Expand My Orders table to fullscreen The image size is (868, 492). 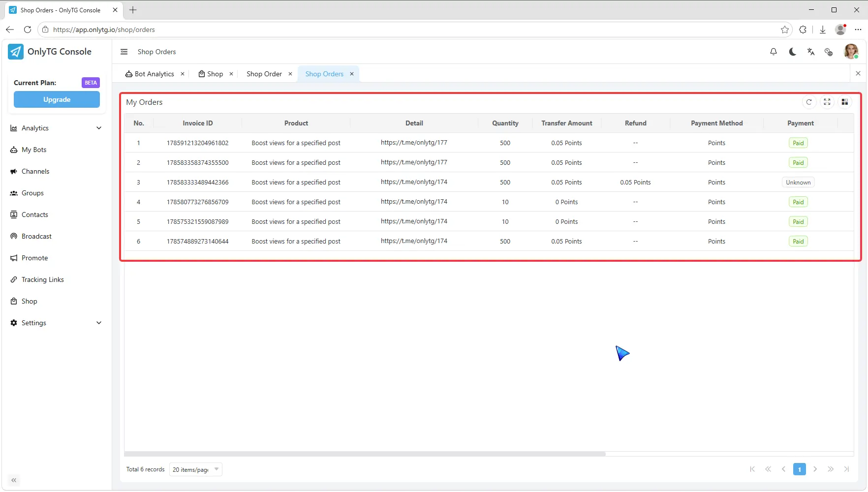click(x=827, y=102)
